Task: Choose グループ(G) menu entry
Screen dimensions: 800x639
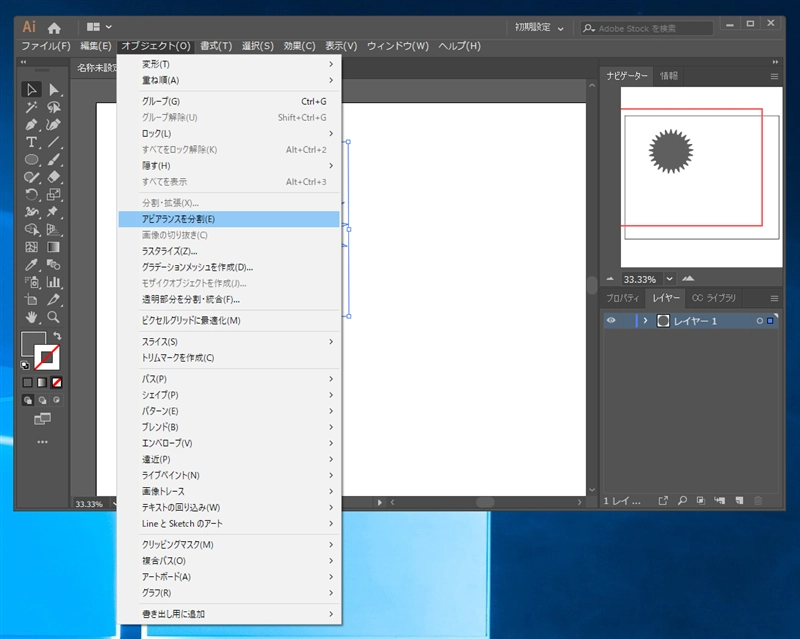Action: coord(229,102)
